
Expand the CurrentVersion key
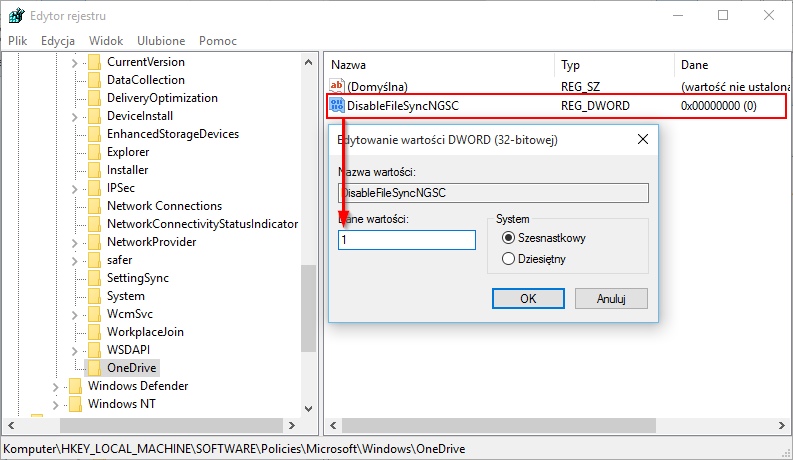(74, 63)
